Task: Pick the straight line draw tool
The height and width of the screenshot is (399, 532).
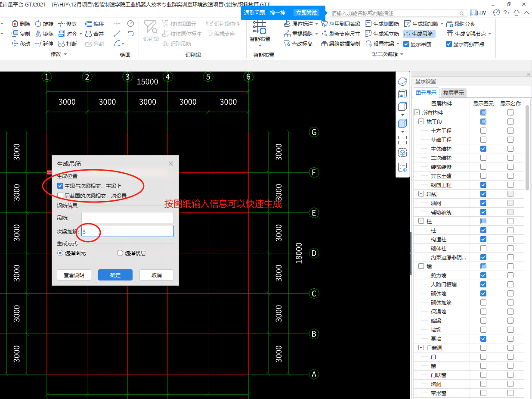Action: [117, 33]
